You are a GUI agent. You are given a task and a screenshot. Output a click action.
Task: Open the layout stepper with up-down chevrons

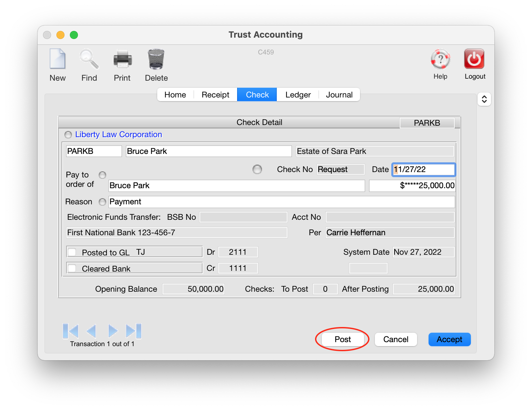(484, 99)
